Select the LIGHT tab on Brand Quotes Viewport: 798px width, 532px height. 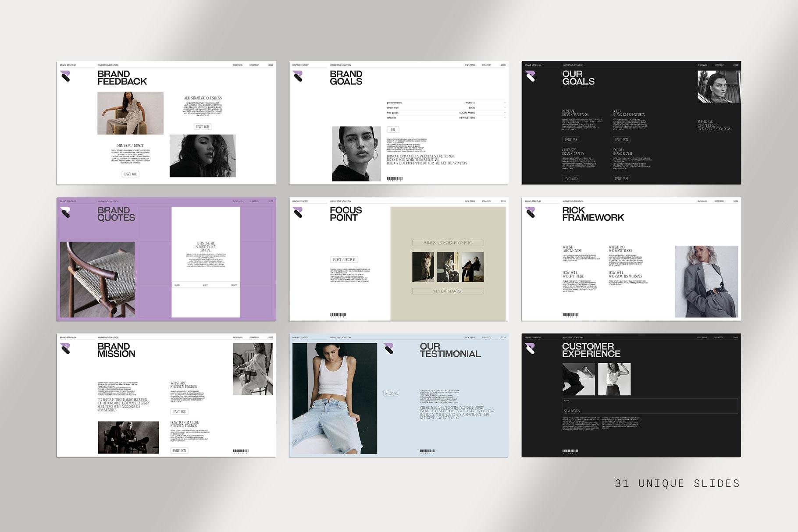point(205,285)
